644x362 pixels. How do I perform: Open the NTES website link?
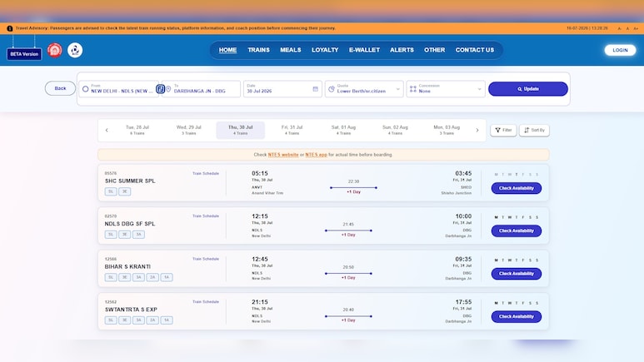click(283, 155)
